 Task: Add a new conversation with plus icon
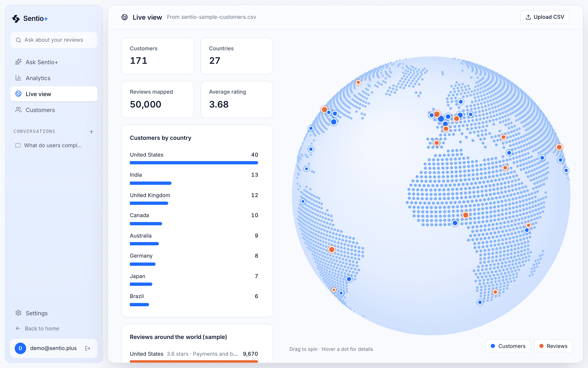pos(91,132)
